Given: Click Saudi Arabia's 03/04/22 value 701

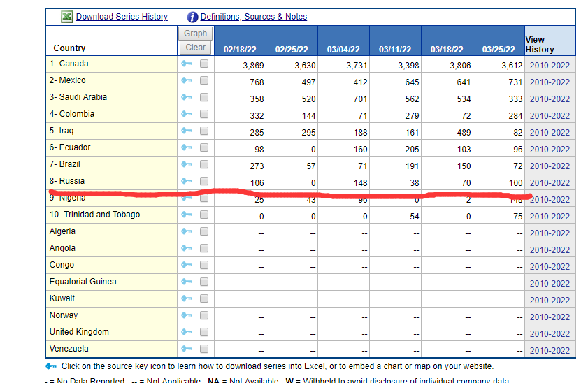Looking at the screenshot, I should point(360,99).
